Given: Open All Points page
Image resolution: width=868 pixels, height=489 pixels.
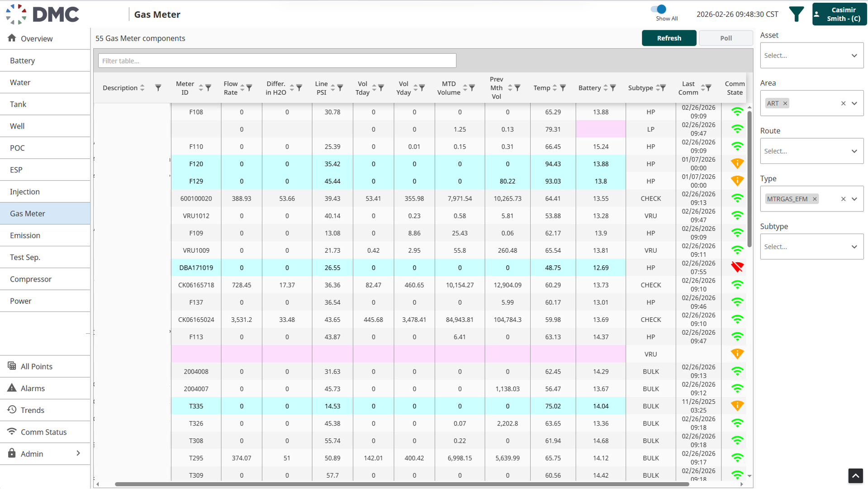Looking at the screenshot, I should click(45, 366).
